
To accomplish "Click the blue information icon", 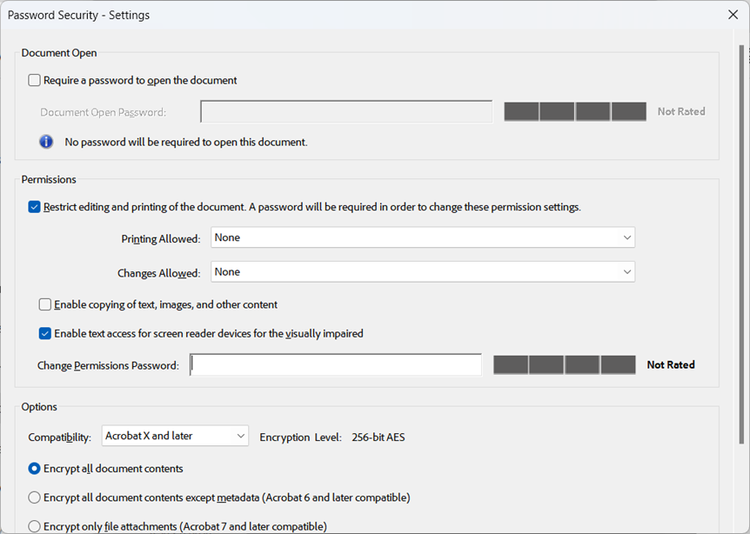I will [46, 142].
